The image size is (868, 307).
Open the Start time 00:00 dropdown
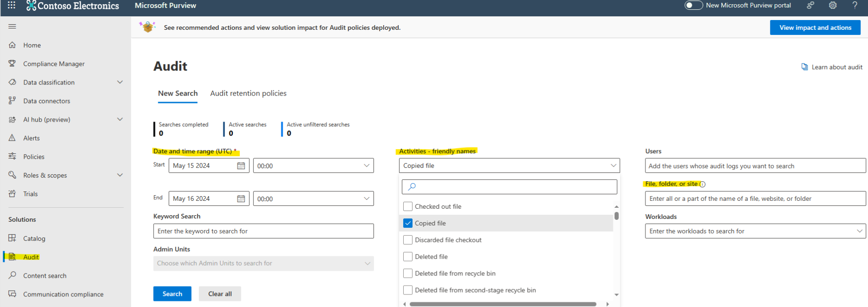click(x=313, y=166)
